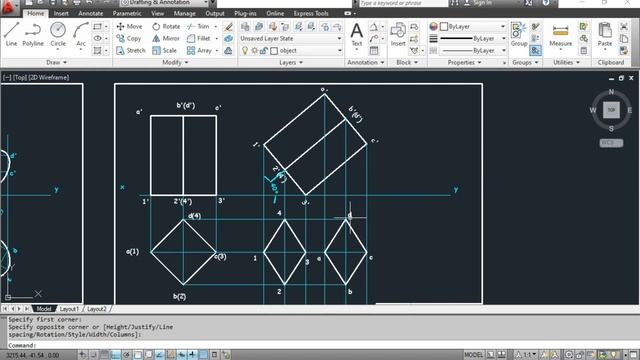This screenshot has height=360, width=640.
Task: Click the Fillet tool
Action: 199,38
